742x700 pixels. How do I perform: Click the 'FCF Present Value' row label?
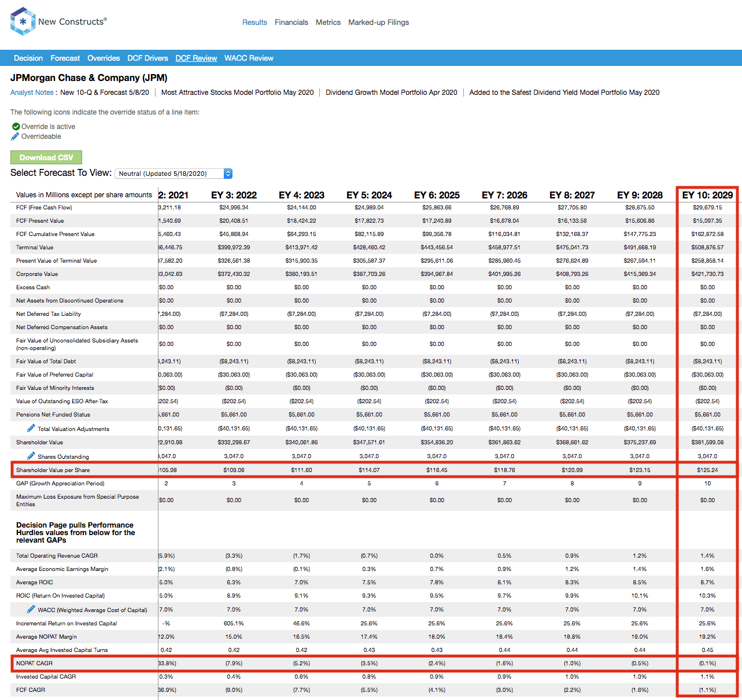[40, 221]
